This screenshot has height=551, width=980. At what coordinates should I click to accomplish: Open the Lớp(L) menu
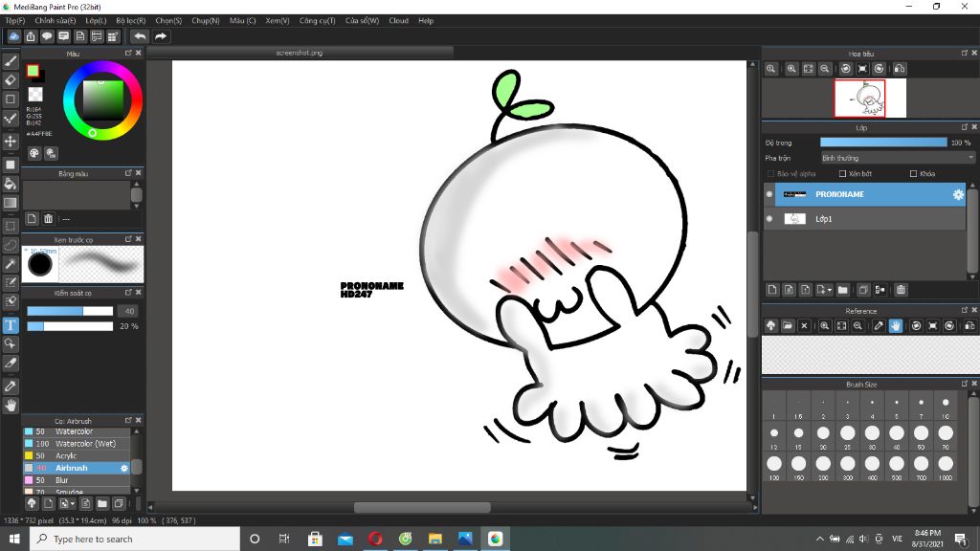pyautogui.click(x=96, y=21)
